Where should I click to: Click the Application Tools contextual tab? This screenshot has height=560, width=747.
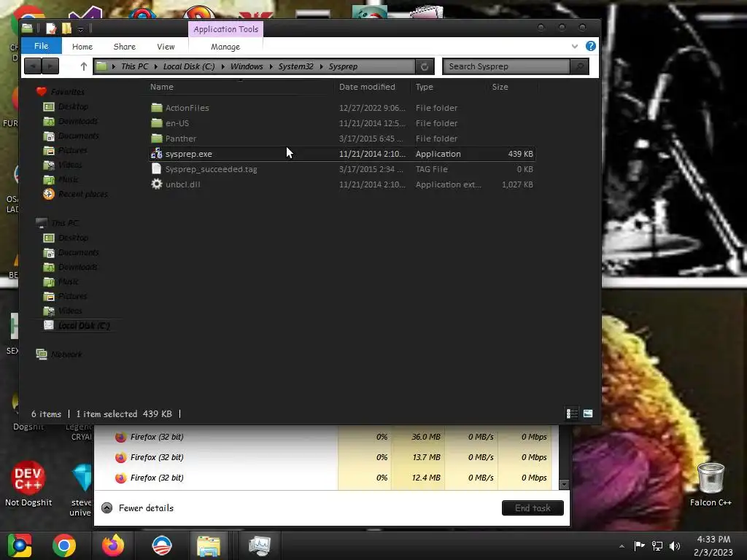[226, 29]
